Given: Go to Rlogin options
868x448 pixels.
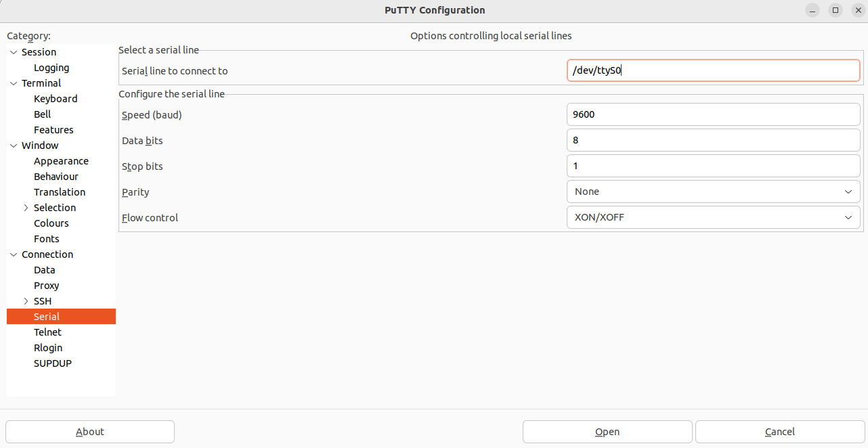Looking at the screenshot, I should click(x=48, y=348).
